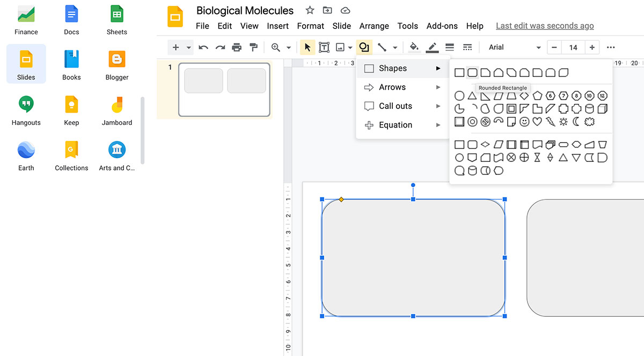Image resolution: width=644 pixels, height=356 pixels.
Task: Select the Line tool
Action: click(382, 47)
